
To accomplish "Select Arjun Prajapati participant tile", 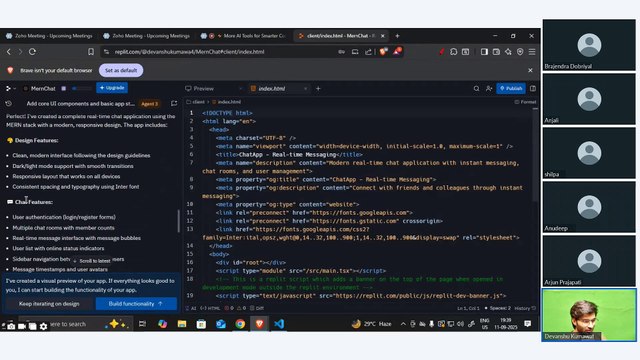I will click(589, 261).
